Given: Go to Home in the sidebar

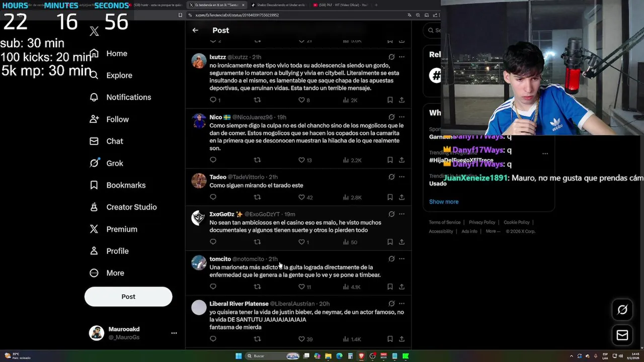Looking at the screenshot, I should [109, 53].
